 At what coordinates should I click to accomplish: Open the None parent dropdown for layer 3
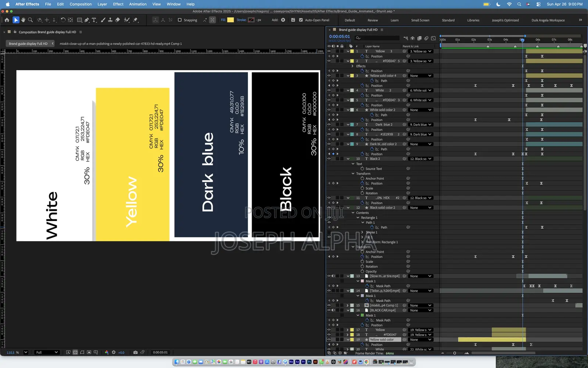coord(421,75)
